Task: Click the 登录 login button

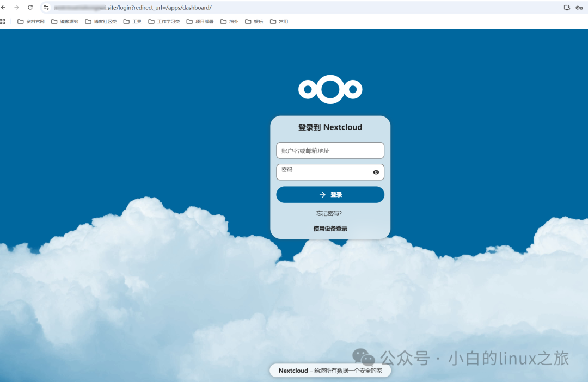Action: pos(330,195)
